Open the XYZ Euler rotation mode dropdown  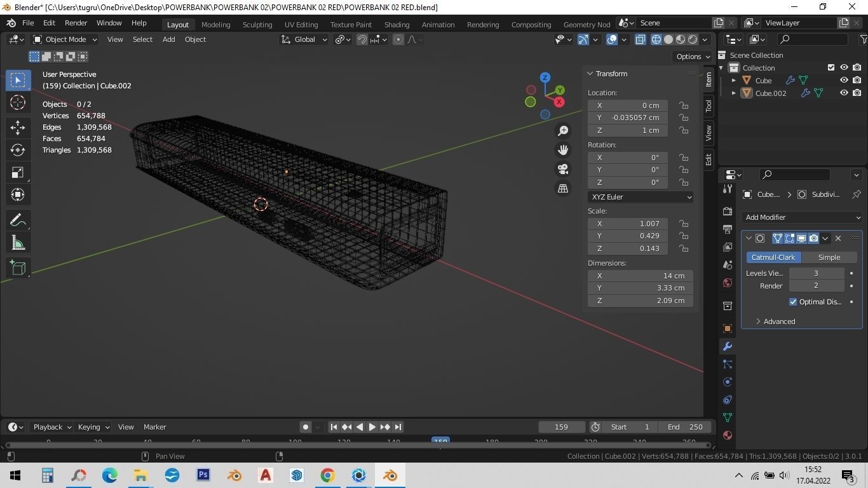point(641,197)
